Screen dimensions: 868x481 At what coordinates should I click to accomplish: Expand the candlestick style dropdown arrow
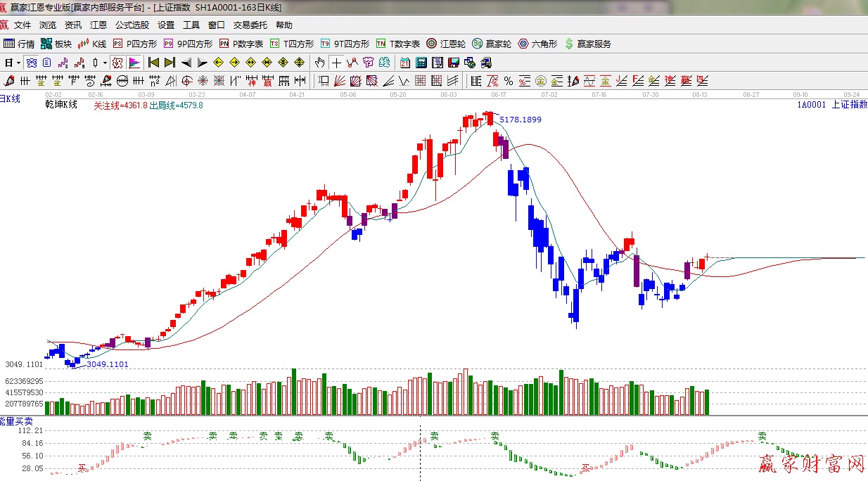point(105,63)
